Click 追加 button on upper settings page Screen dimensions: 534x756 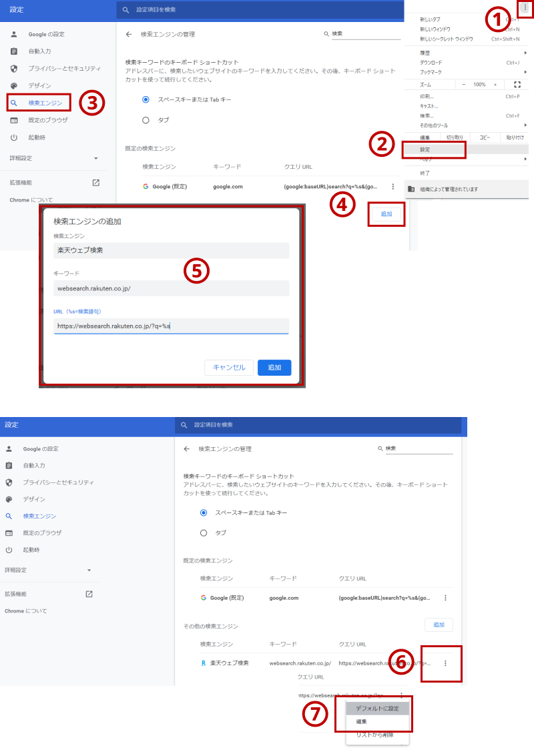click(x=386, y=214)
